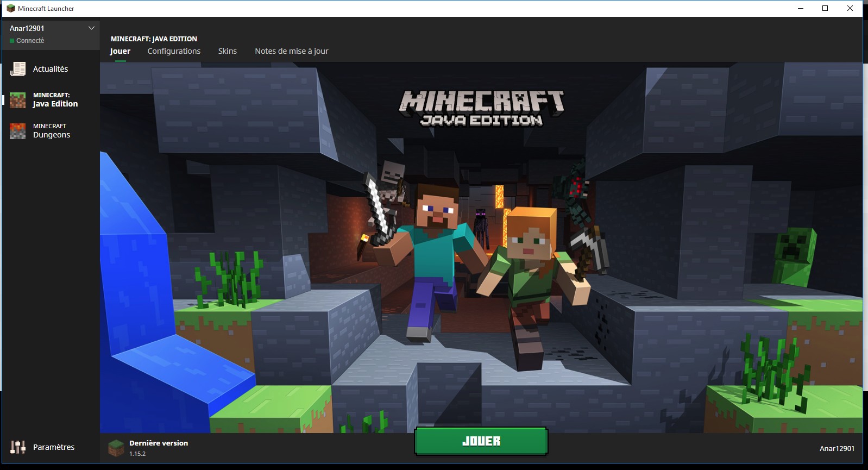Select the Java Edition grass block icon
This screenshot has height=470, width=868.
click(17, 100)
